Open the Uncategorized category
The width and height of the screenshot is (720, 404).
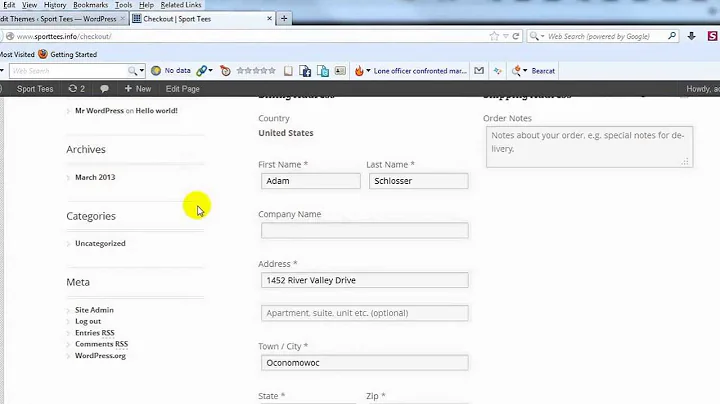tap(100, 243)
